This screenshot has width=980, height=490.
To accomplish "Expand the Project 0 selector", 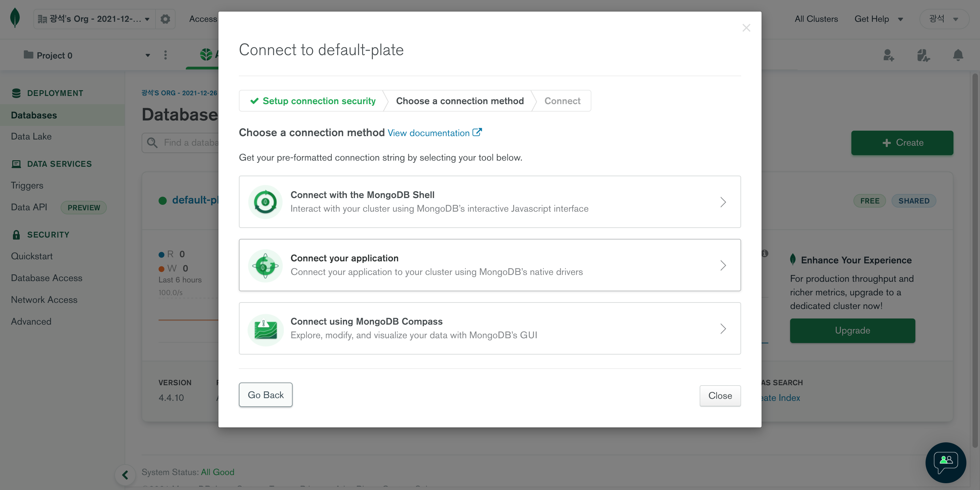I will point(87,55).
